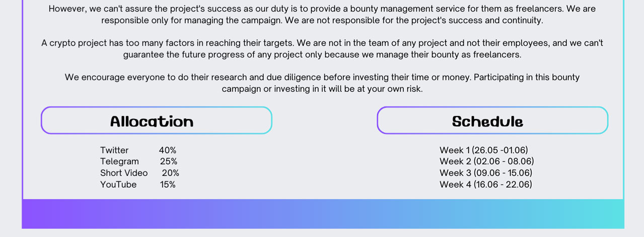
Task: Click the Allocation heading box
Action: [x=156, y=121]
